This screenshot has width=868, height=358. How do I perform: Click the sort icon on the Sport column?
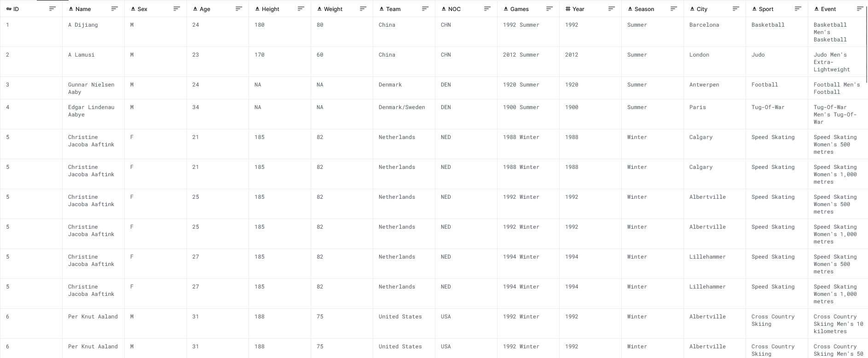pos(797,8)
